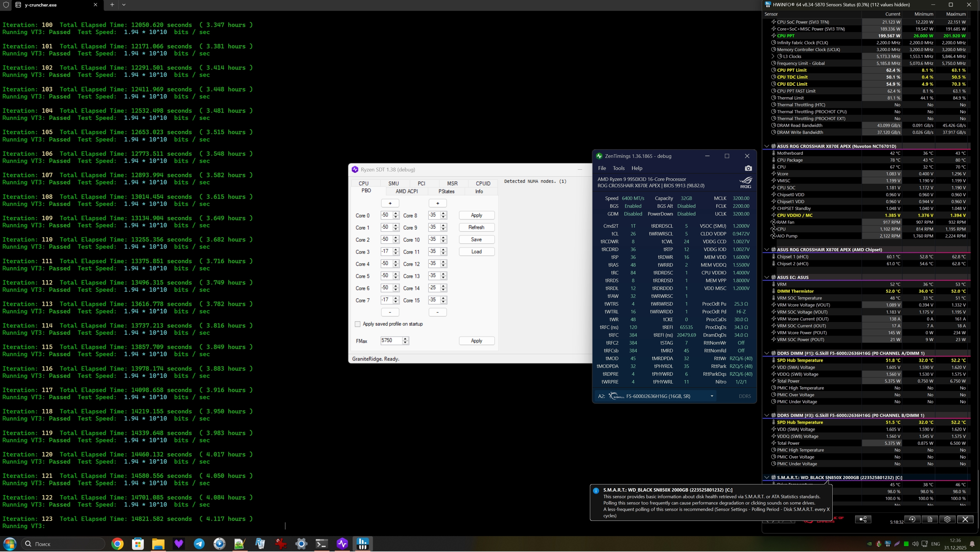Click HWiNFO logging file icon
The height and width of the screenshot is (552, 980).
tap(930, 519)
